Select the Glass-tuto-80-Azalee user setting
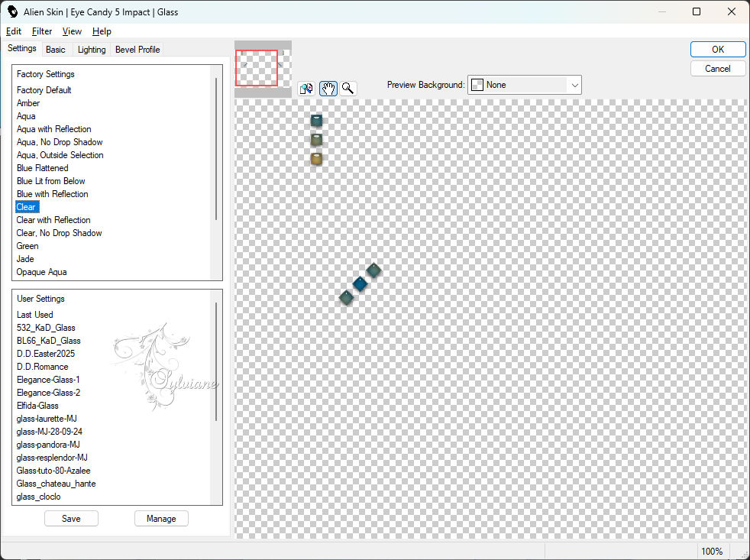 click(x=53, y=470)
